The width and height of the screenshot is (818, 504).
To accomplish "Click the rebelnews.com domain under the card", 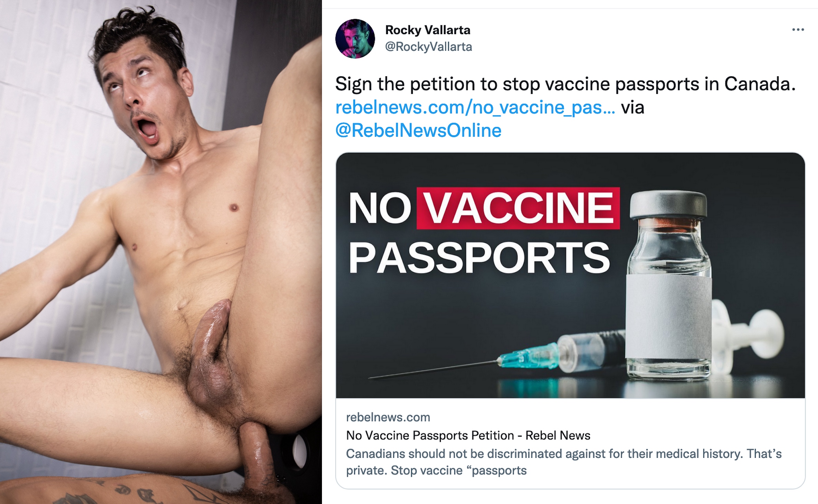I will tap(388, 417).
